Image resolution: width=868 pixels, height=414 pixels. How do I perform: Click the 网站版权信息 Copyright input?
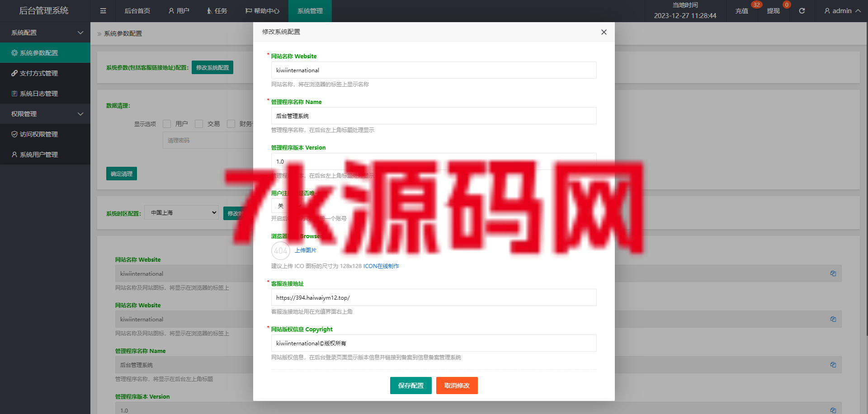(x=434, y=343)
